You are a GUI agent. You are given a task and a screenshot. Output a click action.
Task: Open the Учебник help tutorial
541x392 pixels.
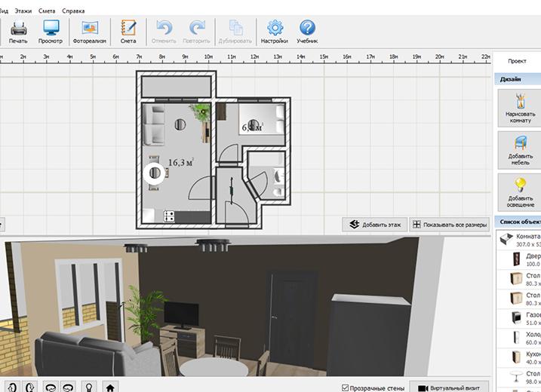pyautogui.click(x=307, y=32)
